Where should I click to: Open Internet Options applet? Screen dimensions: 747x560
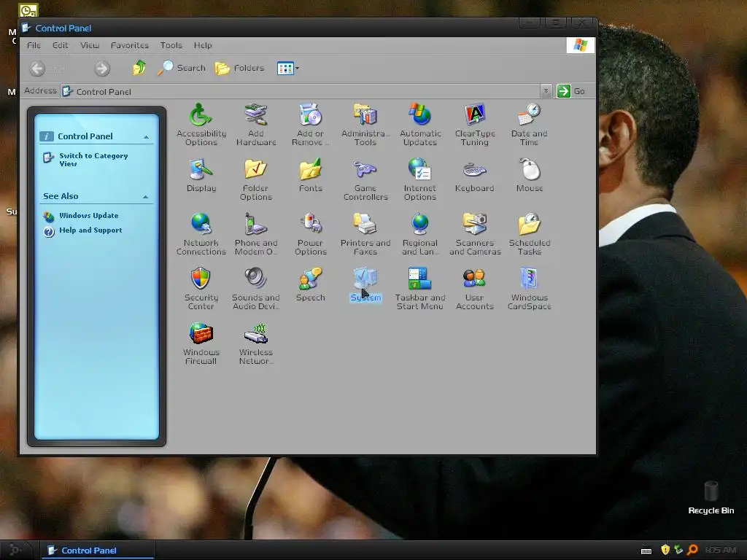(420, 179)
